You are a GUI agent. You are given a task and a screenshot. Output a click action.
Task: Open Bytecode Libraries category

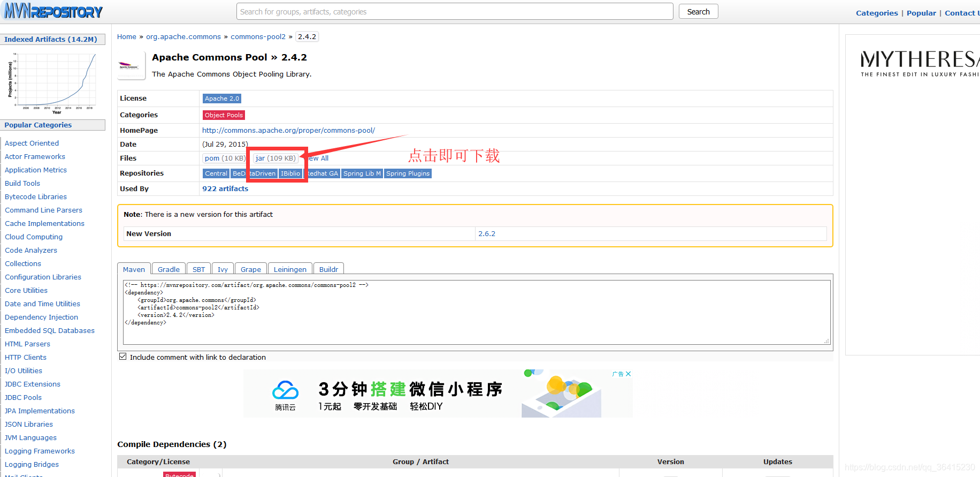(x=36, y=196)
